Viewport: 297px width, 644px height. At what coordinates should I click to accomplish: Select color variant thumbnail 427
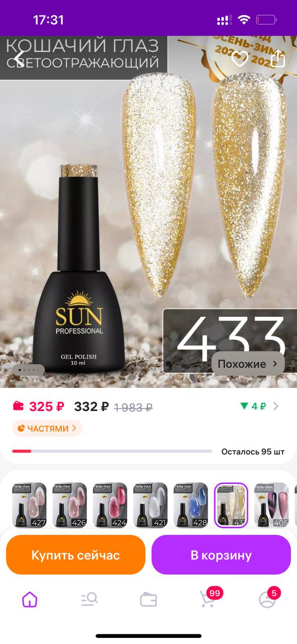(x=29, y=505)
